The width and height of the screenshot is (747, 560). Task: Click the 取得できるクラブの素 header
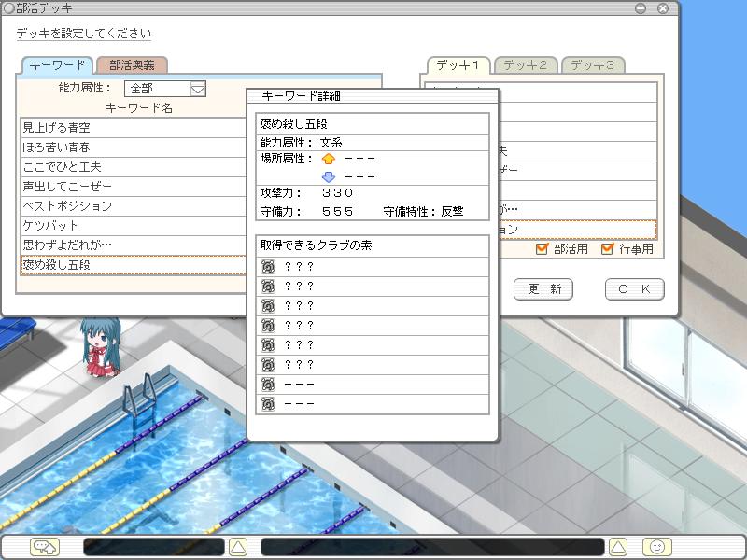(x=316, y=245)
